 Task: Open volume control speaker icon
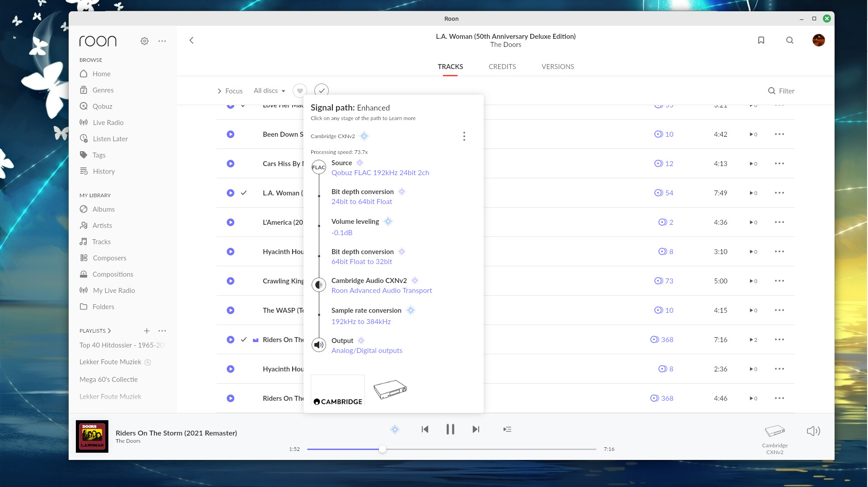pos(813,431)
